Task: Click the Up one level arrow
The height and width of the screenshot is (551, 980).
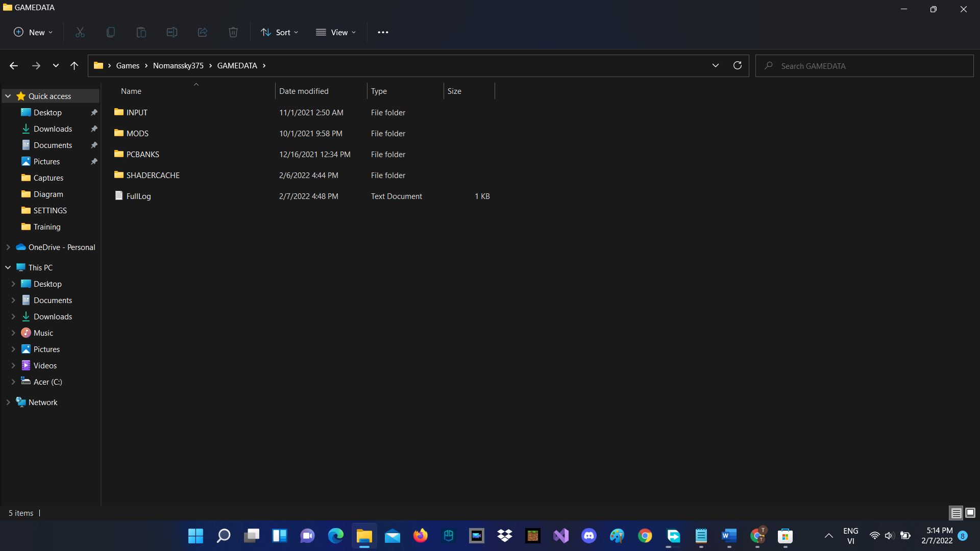Action: click(x=74, y=65)
